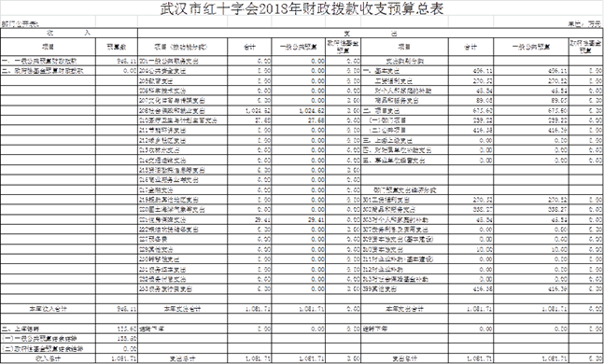Click the 收入总计 cell in the bottom row

tap(49, 358)
